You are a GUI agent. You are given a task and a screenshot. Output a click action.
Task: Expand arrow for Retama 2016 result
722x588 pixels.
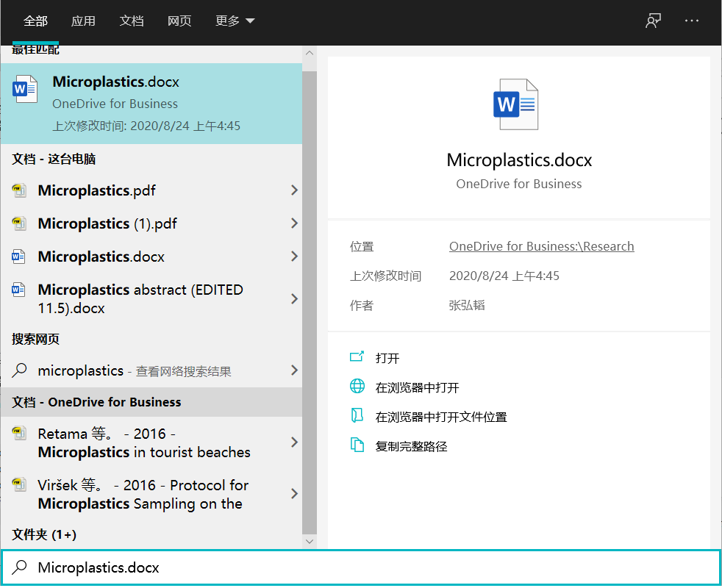(294, 442)
